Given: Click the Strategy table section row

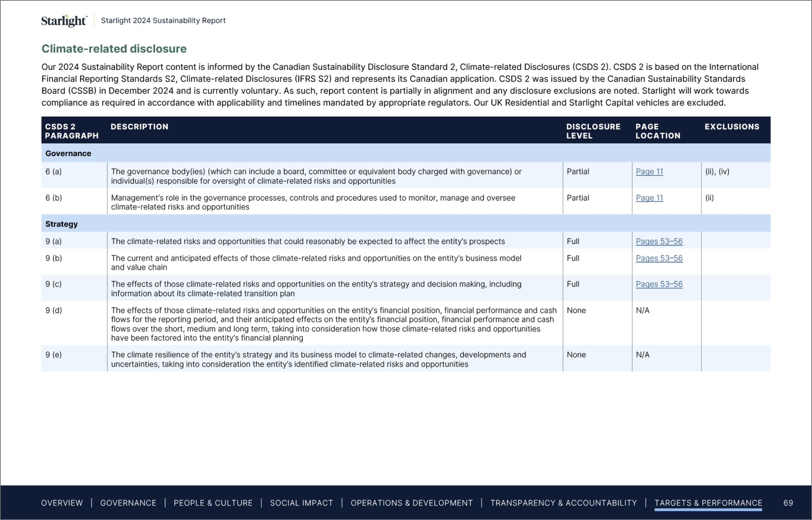Looking at the screenshot, I should coord(61,224).
